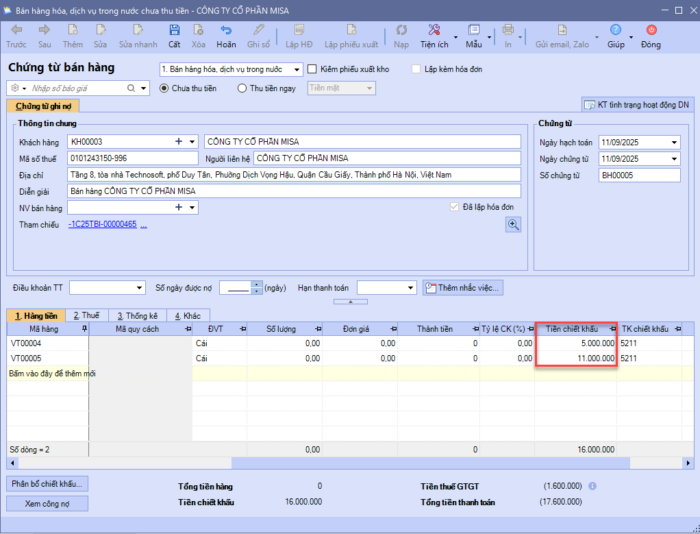
Task: Click the magnifier icon beside Tham chiếu
Action: click(x=513, y=225)
